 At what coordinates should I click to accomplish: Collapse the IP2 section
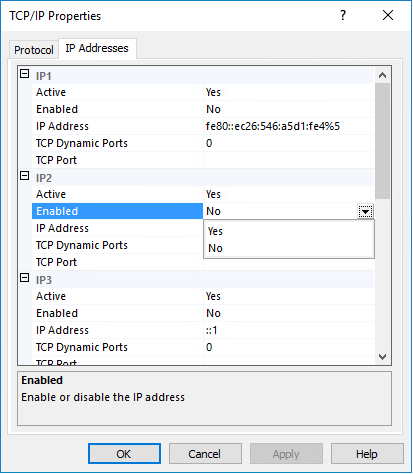point(25,176)
